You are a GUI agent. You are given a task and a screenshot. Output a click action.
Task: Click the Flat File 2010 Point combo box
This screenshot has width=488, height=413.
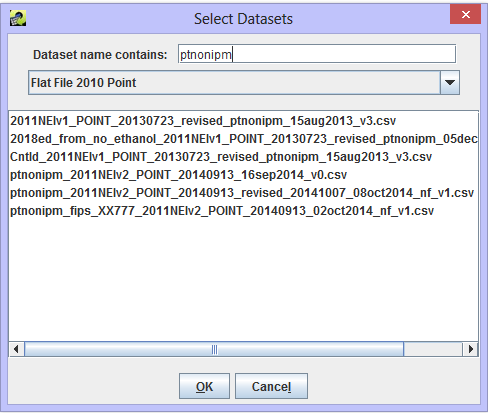[x=244, y=82]
